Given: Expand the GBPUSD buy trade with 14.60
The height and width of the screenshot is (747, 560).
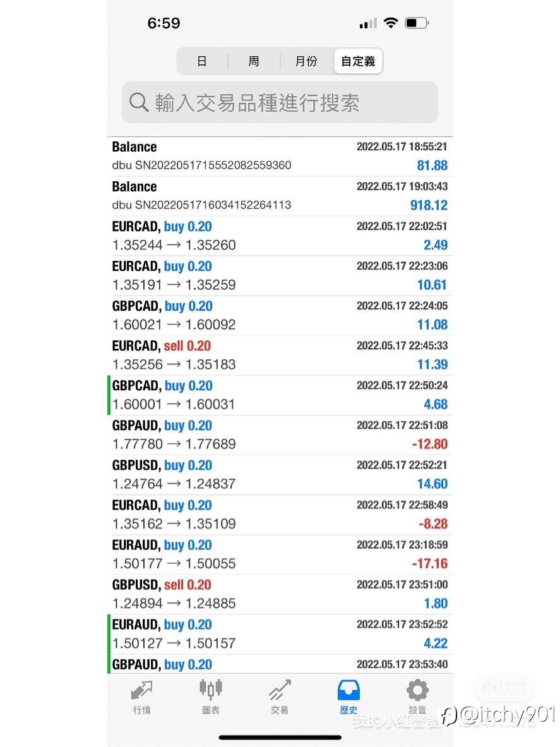Looking at the screenshot, I should [280, 475].
